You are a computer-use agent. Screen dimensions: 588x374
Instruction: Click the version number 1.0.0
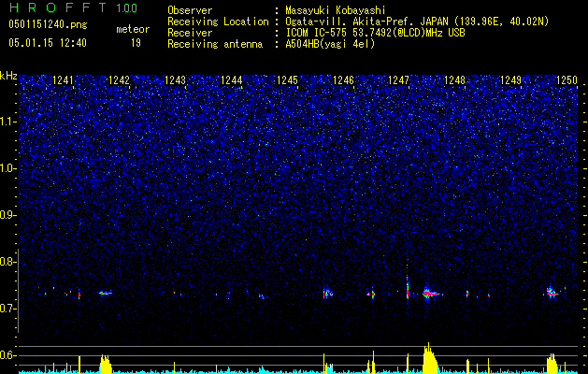coord(126,7)
